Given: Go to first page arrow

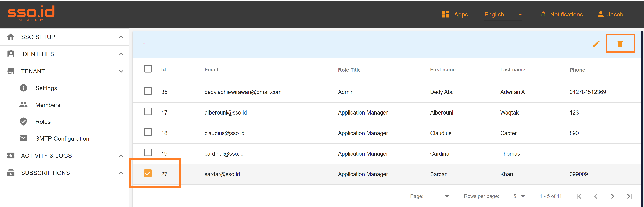Looking at the screenshot, I should [x=579, y=196].
